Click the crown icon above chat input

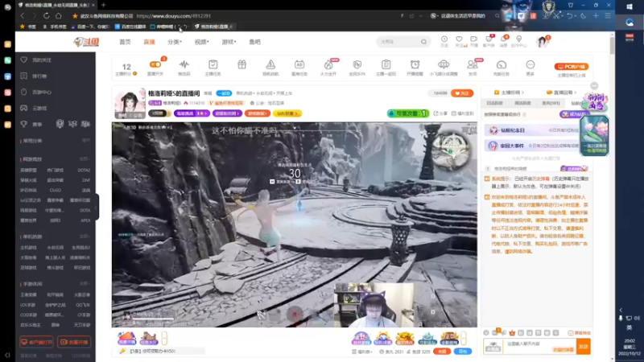[512, 333]
